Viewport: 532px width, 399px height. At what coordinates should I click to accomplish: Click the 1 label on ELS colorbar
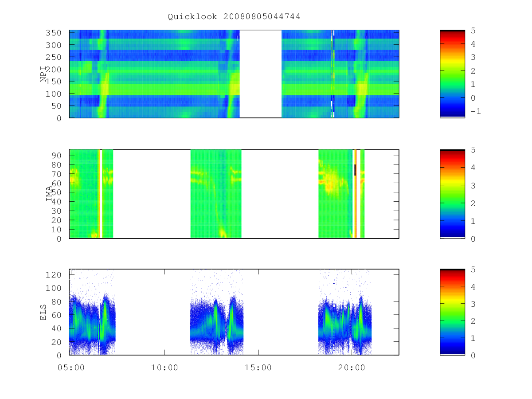(x=473, y=338)
